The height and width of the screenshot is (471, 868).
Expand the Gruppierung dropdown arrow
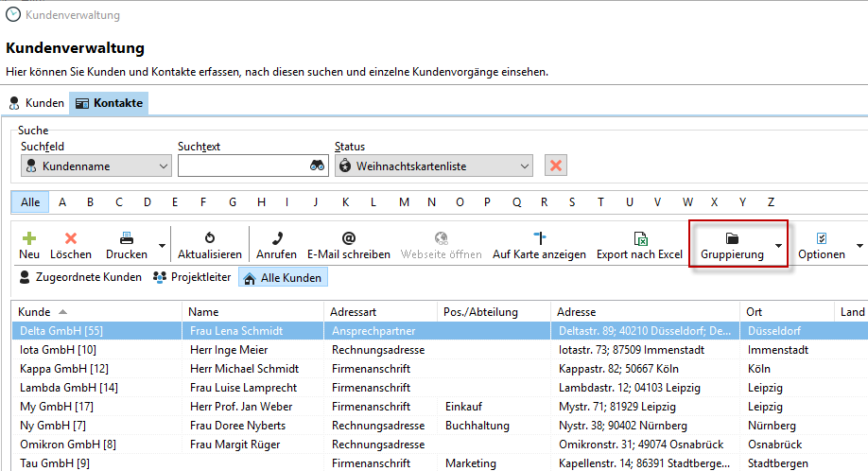coord(778,246)
